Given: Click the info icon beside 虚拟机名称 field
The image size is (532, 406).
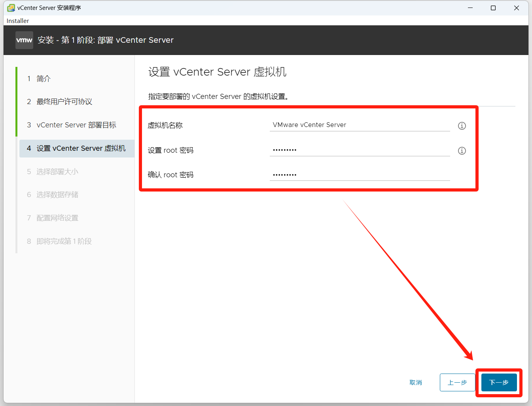Looking at the screenshot, I should click(x=462, y=126).
